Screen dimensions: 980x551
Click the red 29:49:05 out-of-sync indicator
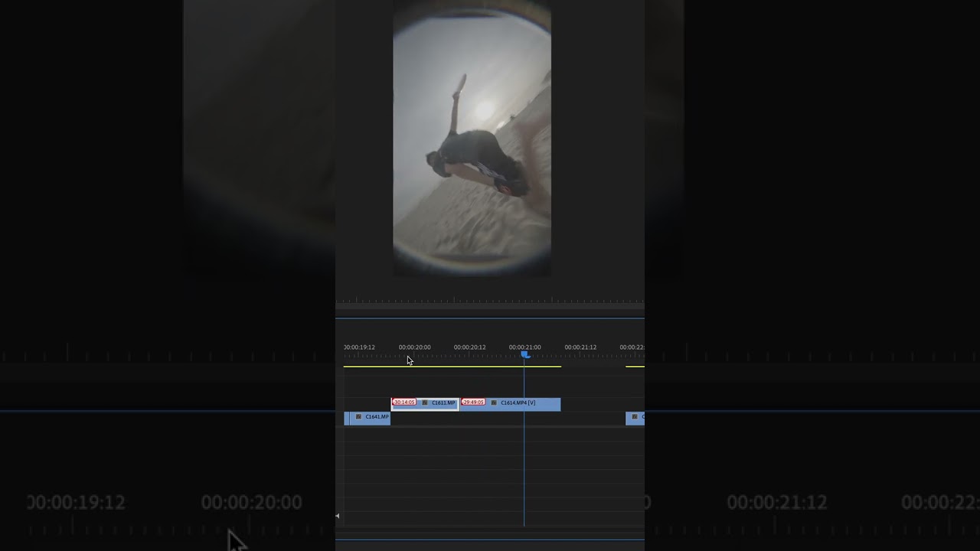473,403
